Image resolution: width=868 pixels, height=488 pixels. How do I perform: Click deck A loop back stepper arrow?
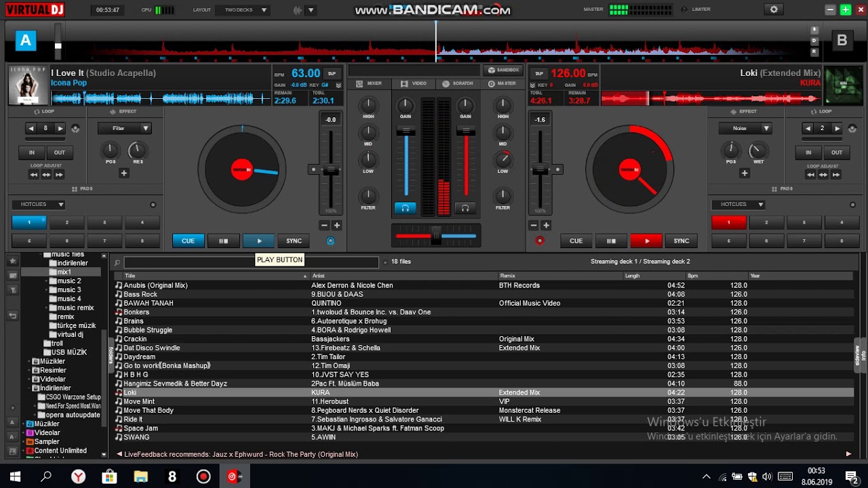click(31, 128)
